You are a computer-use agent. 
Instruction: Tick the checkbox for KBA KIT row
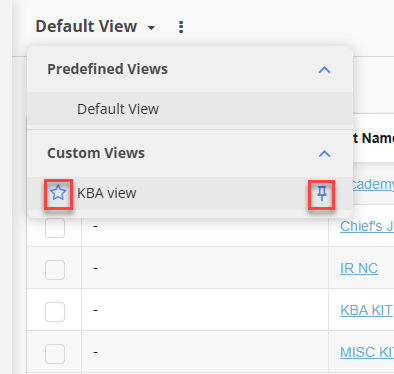[55, 312]
